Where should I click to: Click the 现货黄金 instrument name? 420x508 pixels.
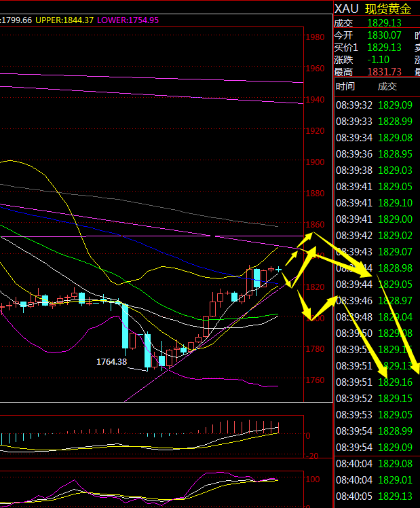coord(388,9)
